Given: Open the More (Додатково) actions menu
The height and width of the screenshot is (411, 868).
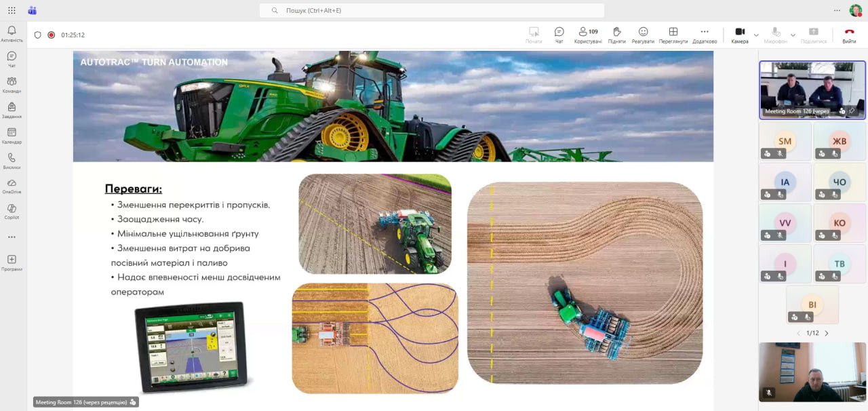Looking at the screenshot, I should pyautogui.click(x=705, y=35).
